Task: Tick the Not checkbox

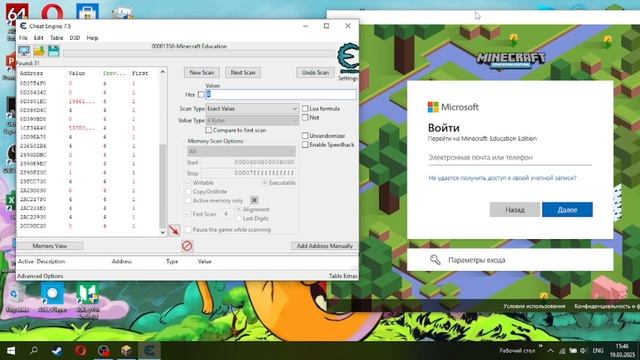Action: [x=305, y=118]
